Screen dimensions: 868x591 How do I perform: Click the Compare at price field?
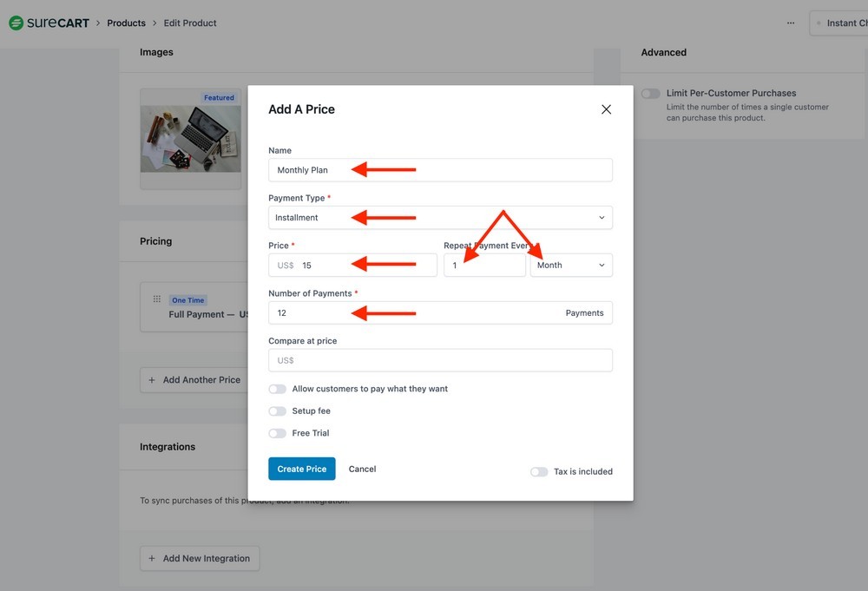(440, 360)
